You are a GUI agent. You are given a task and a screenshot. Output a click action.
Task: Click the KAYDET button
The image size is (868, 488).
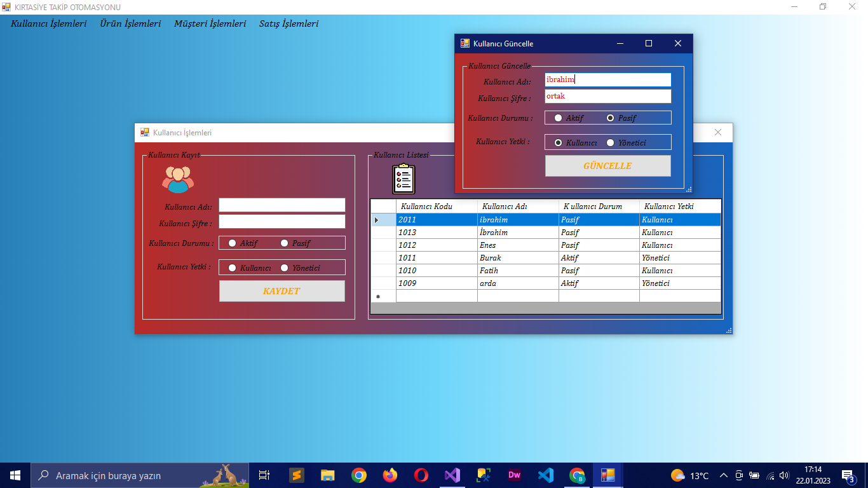[x=282, y=291]
